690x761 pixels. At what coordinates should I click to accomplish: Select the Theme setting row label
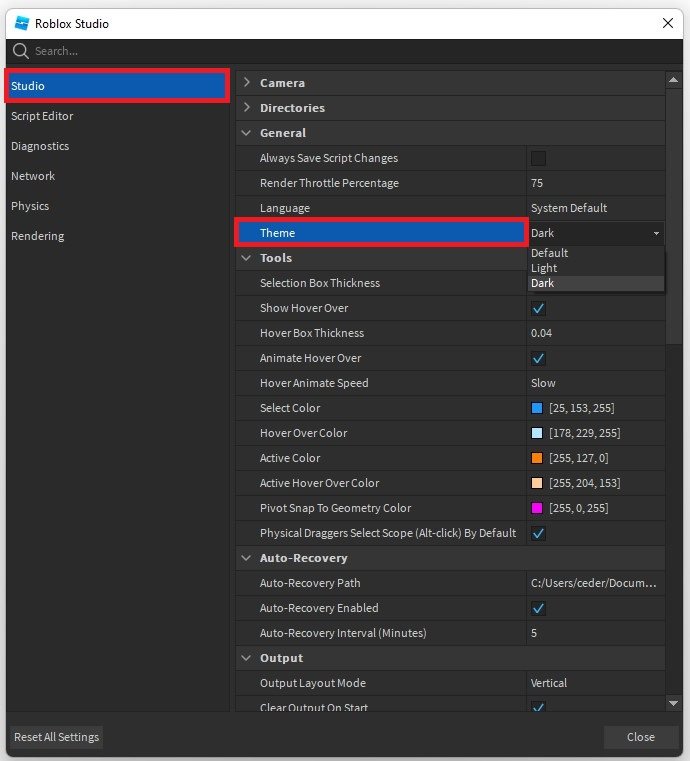coord(277,233)
